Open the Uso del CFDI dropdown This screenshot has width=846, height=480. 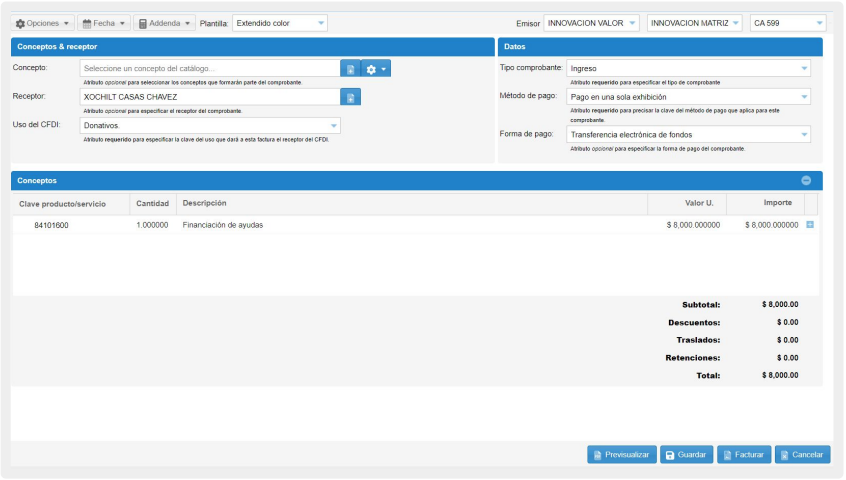(x=210, y=126)
